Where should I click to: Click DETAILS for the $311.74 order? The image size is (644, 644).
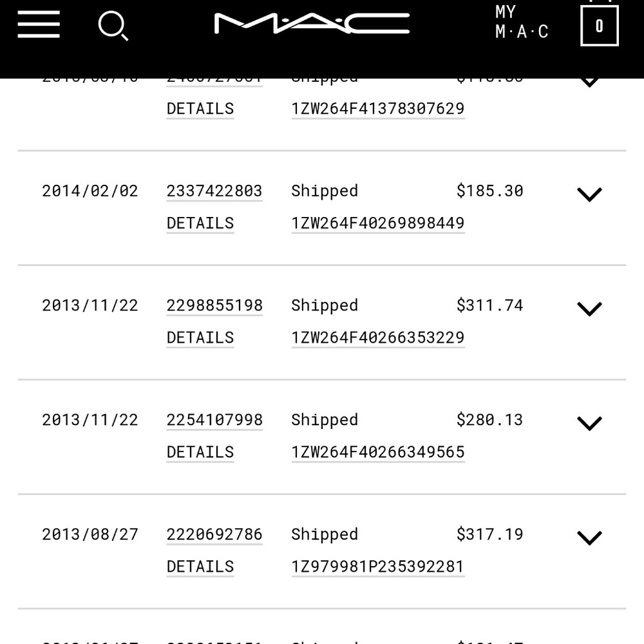coord(200,337)
